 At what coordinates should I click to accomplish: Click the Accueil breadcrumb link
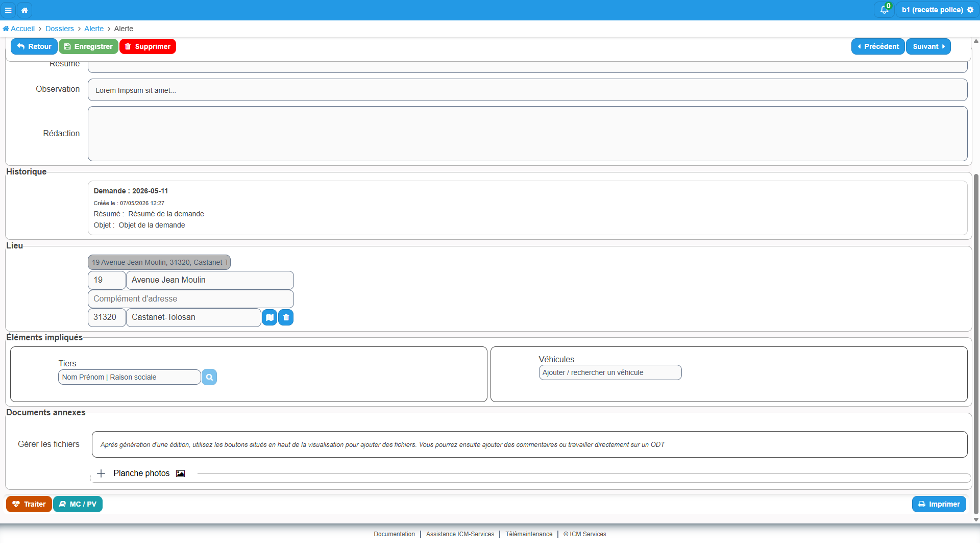point(19,29)
